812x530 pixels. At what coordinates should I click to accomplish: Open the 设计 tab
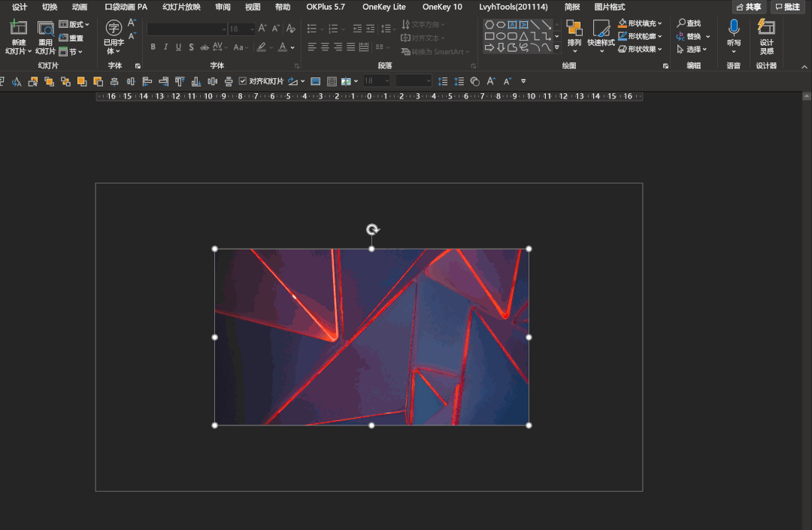click(20, 7)
